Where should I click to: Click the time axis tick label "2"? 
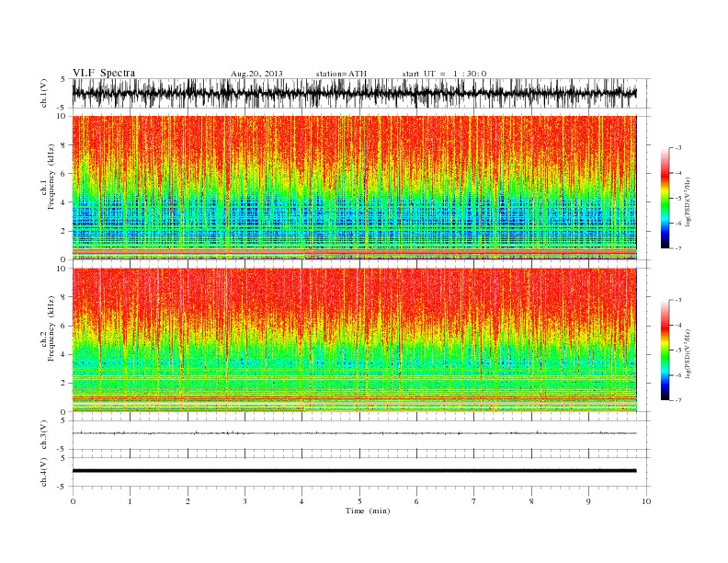click(x=188, y=501)
